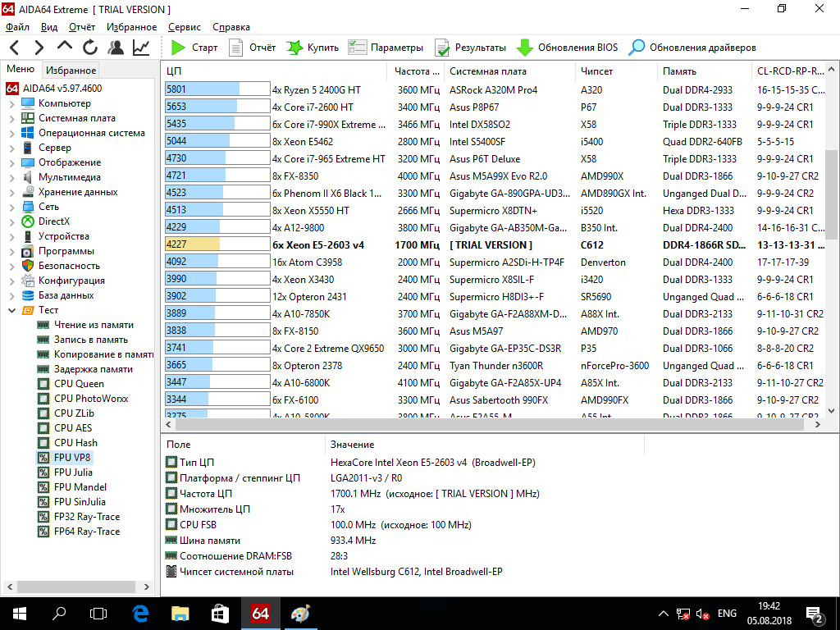840x630 pixels.
Task: Open the Windows Start menu
Action: (20, 614)
